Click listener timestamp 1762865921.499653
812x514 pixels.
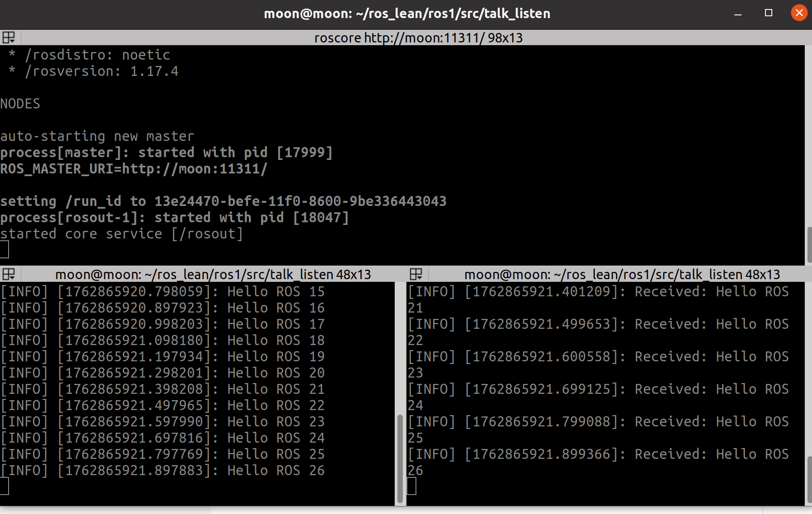(x=541, y=324)
